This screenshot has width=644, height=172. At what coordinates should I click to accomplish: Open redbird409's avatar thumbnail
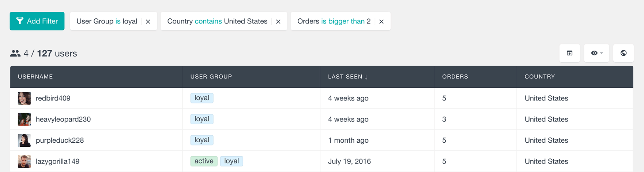(24, 98)
